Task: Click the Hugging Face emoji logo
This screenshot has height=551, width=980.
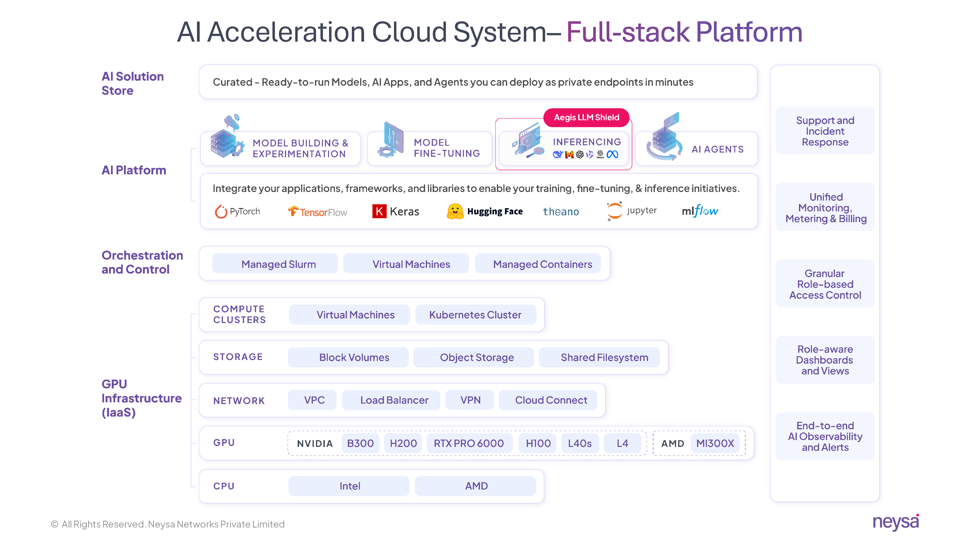Action: 455,211
